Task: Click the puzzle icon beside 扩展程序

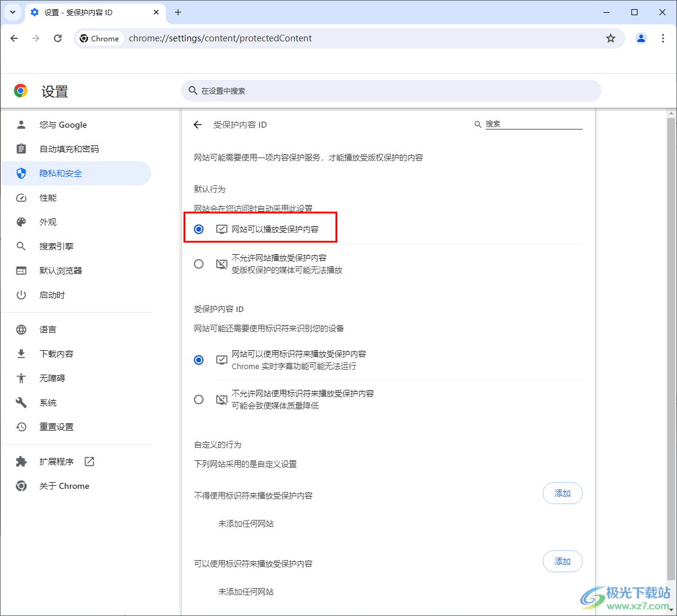Action: [21, 462]
